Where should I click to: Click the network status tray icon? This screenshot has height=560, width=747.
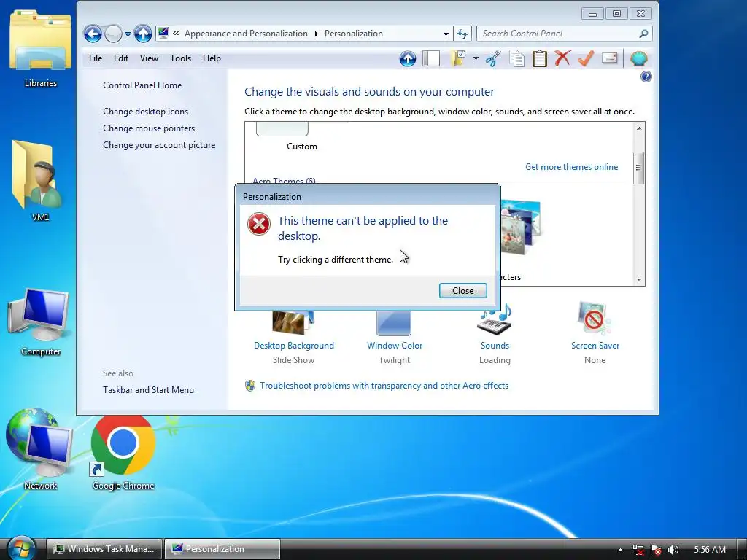coord(638,550)
